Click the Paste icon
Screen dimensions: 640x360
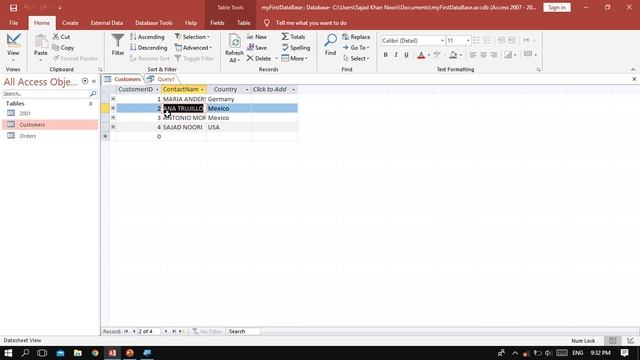(x=40, y=41)
